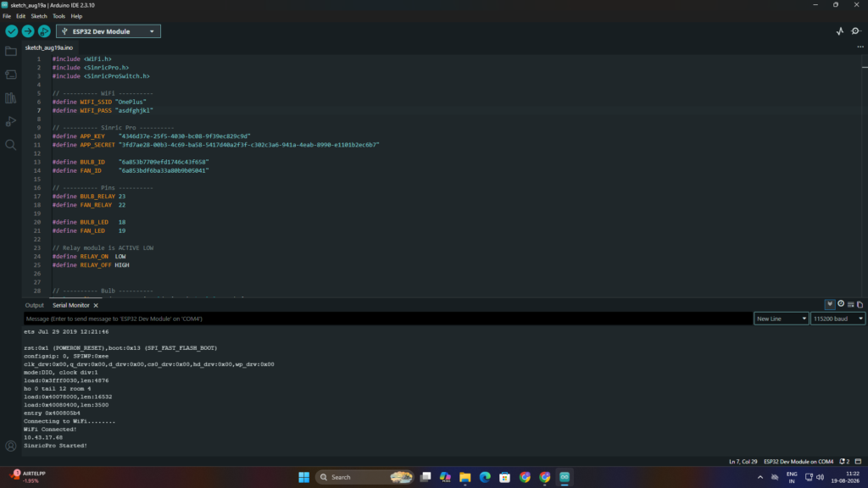Click the APP_SECRET define on line 11
This screenshot has height=488, width=868.
click(216, 145)
